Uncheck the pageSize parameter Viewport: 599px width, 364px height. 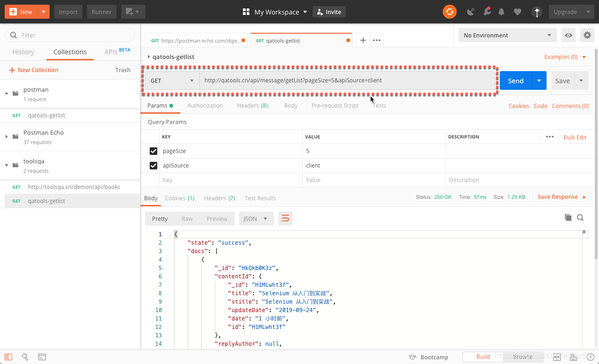pyautogui.click(x=153, y=151)
